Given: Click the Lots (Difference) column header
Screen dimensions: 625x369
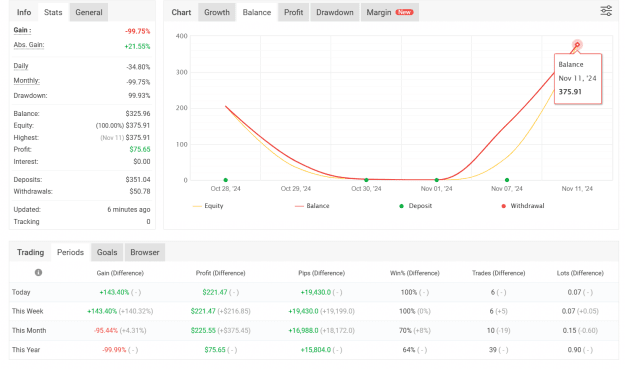Looking at the screenshot, I should coord(580,273).
